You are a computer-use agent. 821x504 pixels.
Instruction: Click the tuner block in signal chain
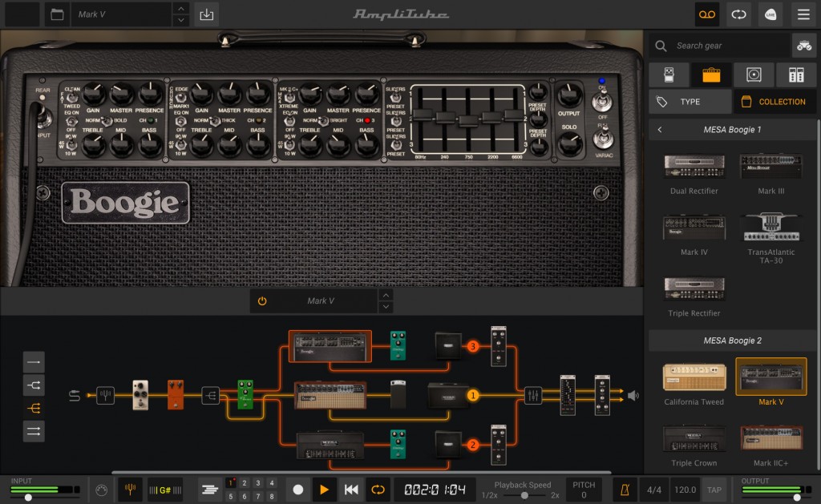point(105,395)
